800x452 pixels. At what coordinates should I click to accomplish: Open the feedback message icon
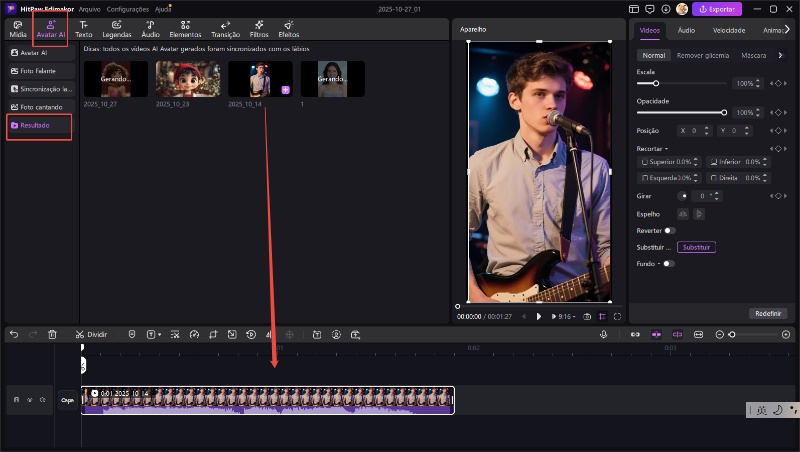pos(649,9)
